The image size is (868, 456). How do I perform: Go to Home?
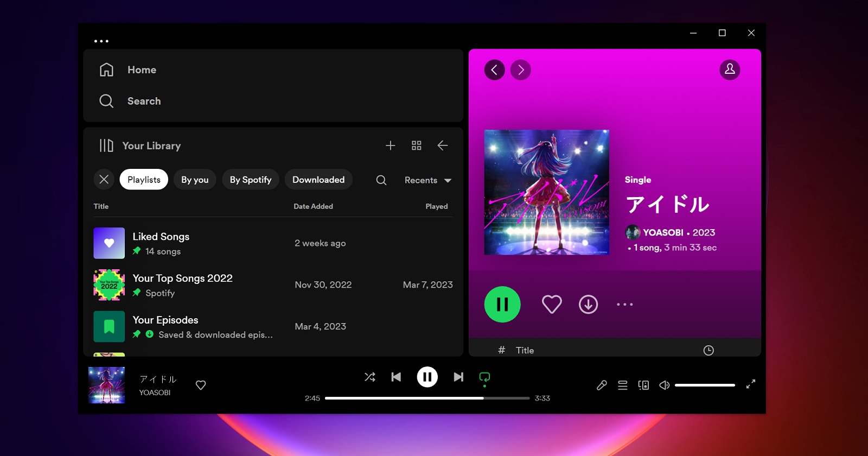(x=142, y=69)
